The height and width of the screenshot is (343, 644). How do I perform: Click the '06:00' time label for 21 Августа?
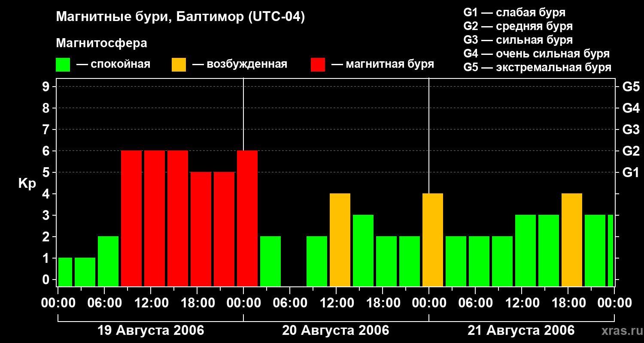475,303
